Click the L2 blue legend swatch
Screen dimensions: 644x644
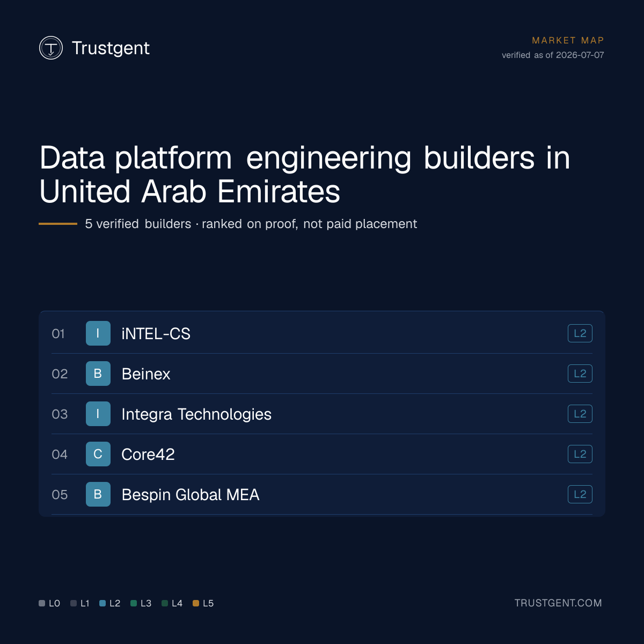click(x=103, y=603)
